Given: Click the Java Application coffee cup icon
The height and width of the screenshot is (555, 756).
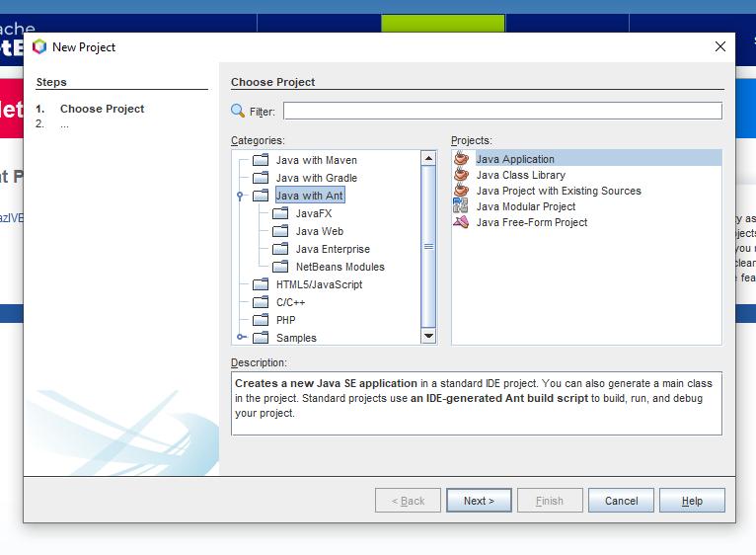Looking at the screenshot, I should [x=462, y=158].
